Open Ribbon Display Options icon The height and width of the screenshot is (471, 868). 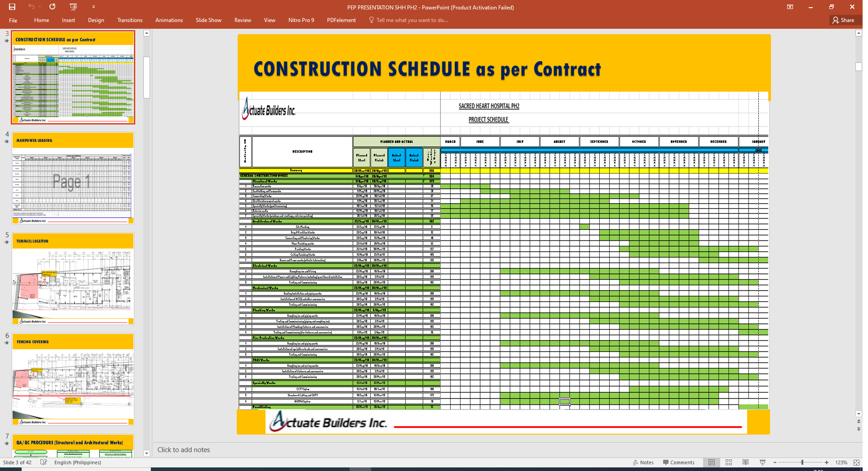coord(790,7)
